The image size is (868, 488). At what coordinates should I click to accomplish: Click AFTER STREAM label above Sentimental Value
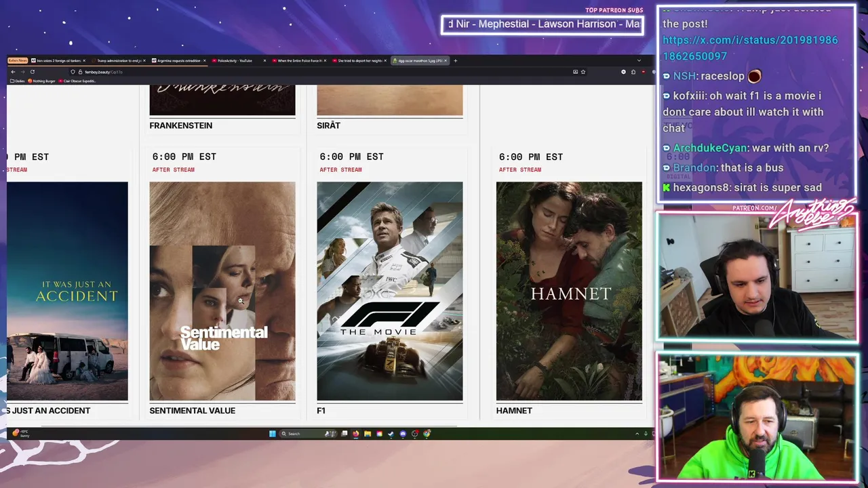[x=174, y=169]
